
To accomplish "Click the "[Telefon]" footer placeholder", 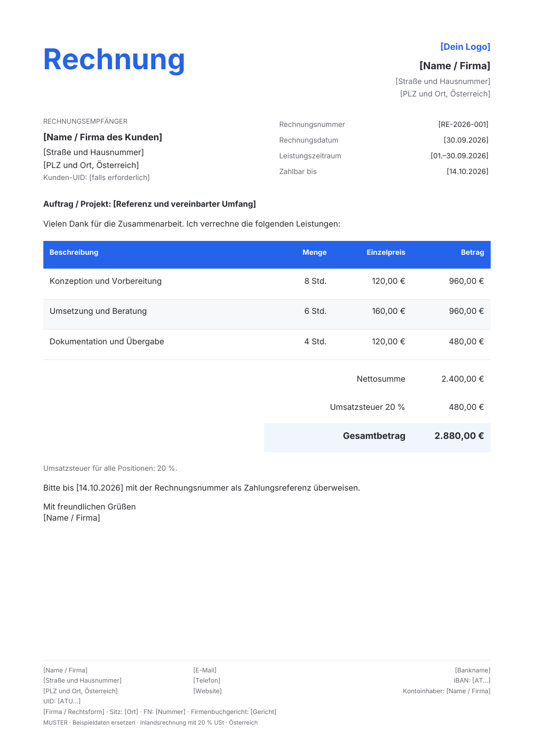I will [x=207, y=680].
